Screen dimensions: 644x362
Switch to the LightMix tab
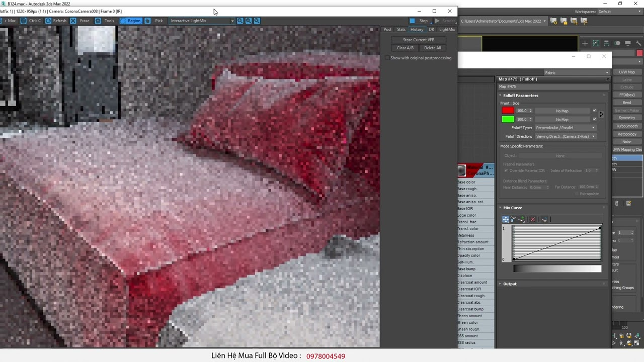coord(447,30)
